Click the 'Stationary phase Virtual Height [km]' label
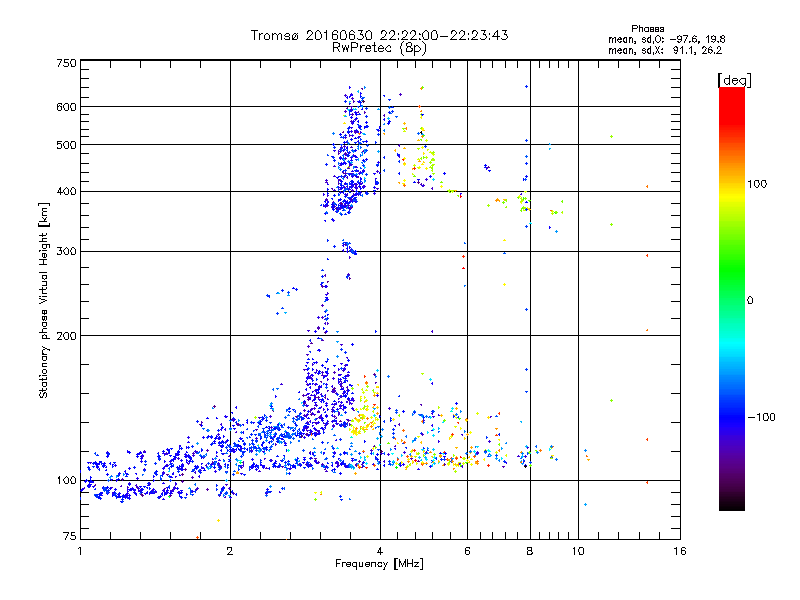Viewport: 800px width, 600px height. 44,300
